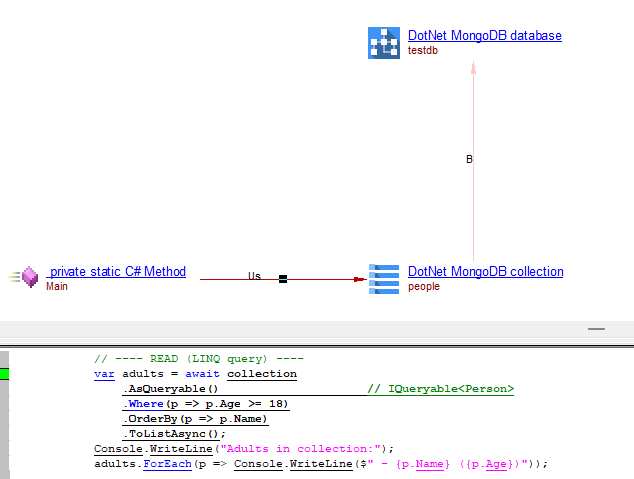The image size is (634, 479).
Task: Open the DotNet MongoDB collection link
Action: 485,272
